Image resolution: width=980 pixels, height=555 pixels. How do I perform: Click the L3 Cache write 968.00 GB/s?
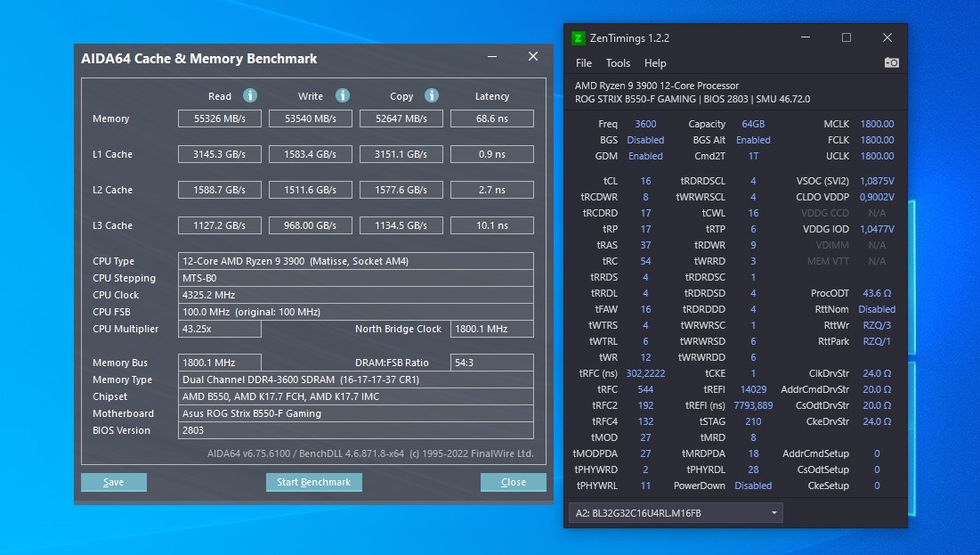point(311,225)
